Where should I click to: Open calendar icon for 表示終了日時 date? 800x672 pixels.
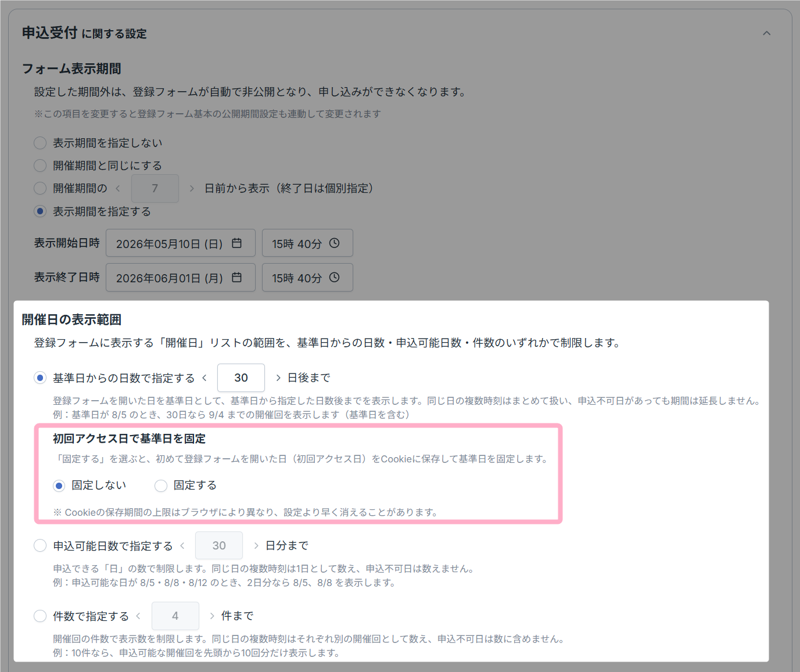point(236,278)
